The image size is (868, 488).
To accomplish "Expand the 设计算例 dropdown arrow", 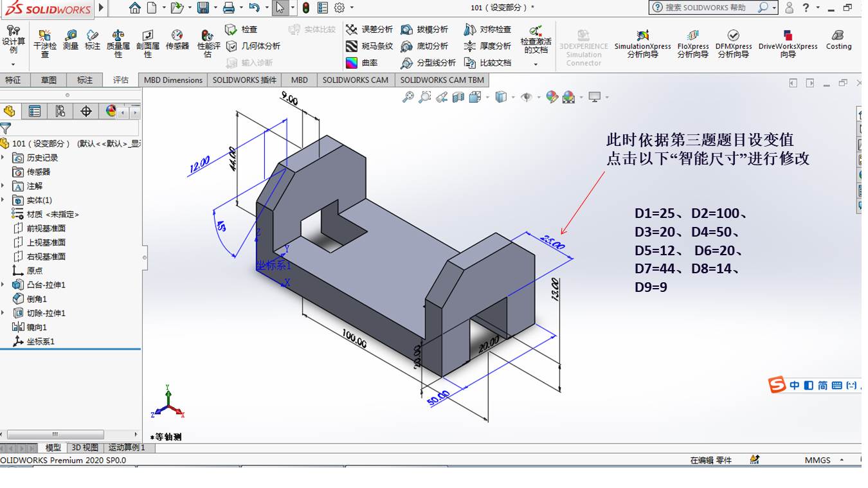I will pyautogui.click(x=13, y=64).
